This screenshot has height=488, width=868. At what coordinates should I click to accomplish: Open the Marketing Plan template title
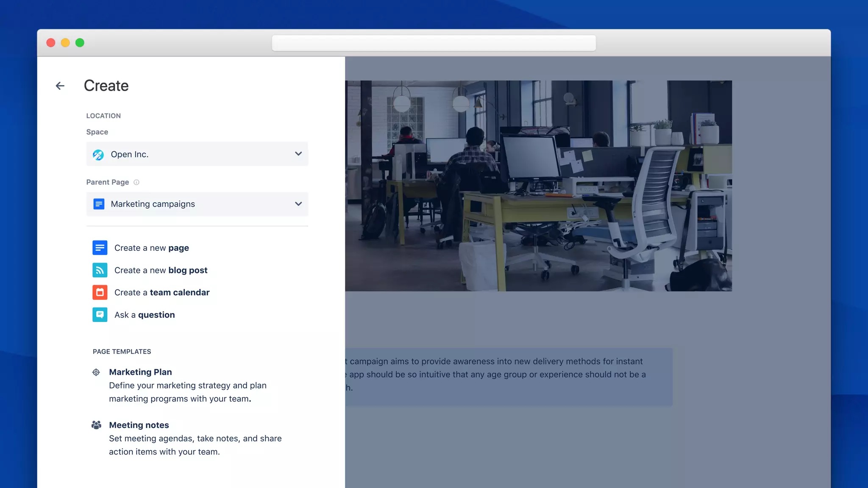pyautogui.click(x=140, y=372)
